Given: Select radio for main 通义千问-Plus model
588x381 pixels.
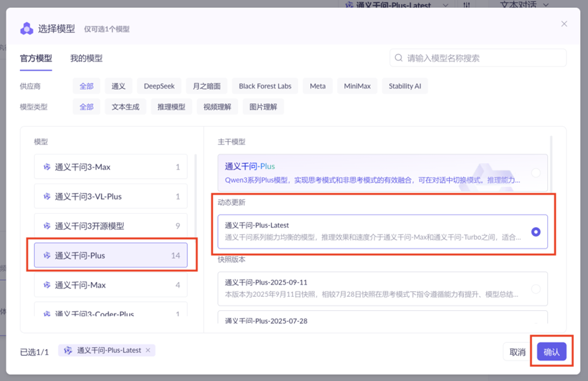Looking at the screenshot, I should point(536,173).
